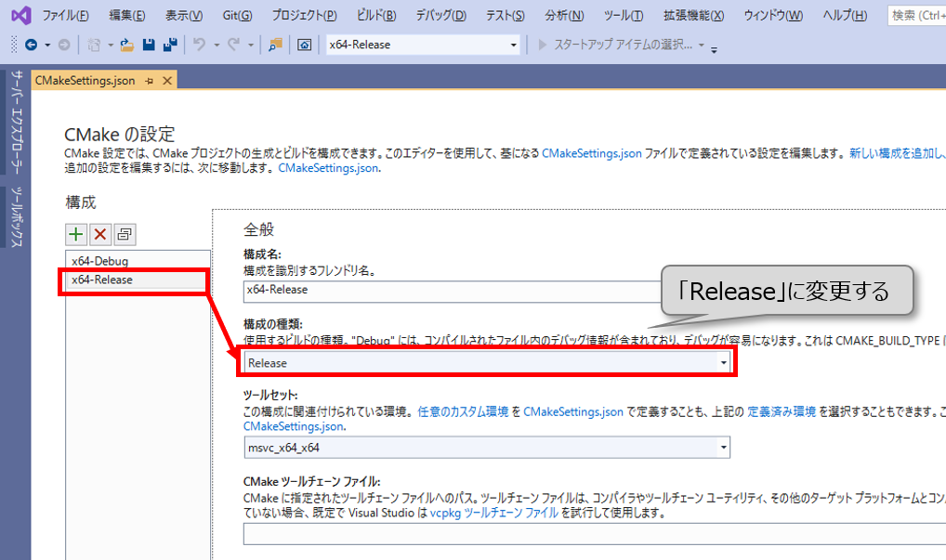Screen dimensions: 946x560
Task: Open the toolbar overflow options arrow
Action: tap(714, 50)
